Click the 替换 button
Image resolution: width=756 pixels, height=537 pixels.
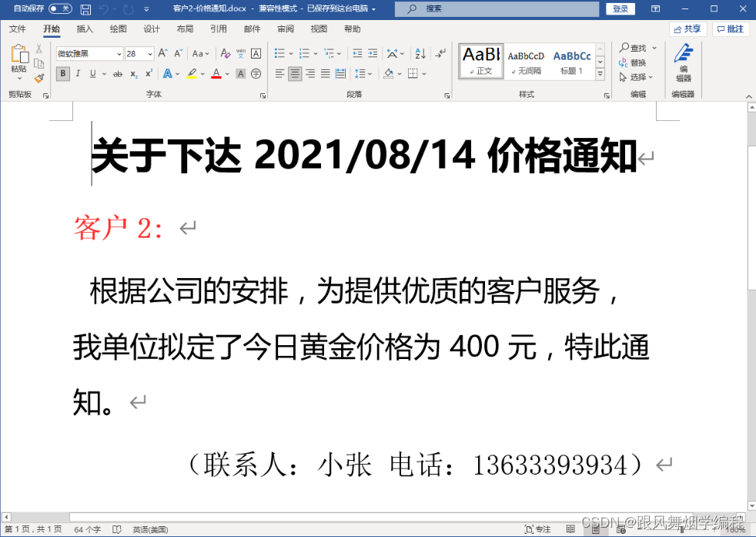(633, 62)
